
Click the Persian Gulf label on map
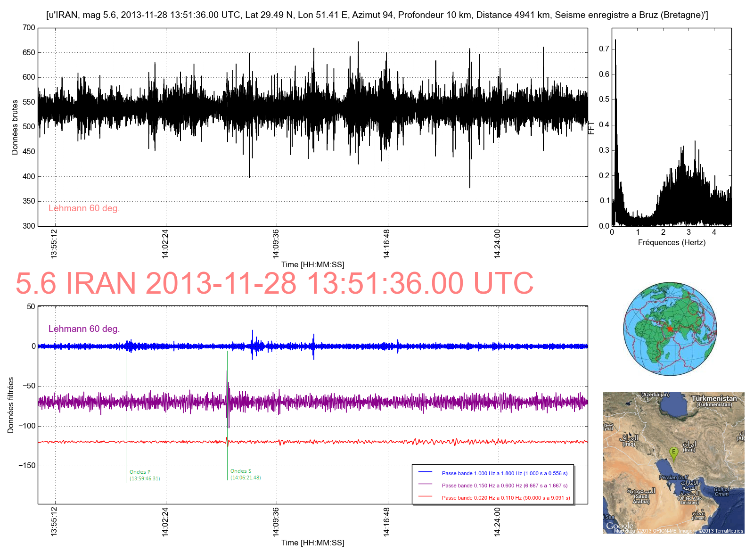pos(674,478)
